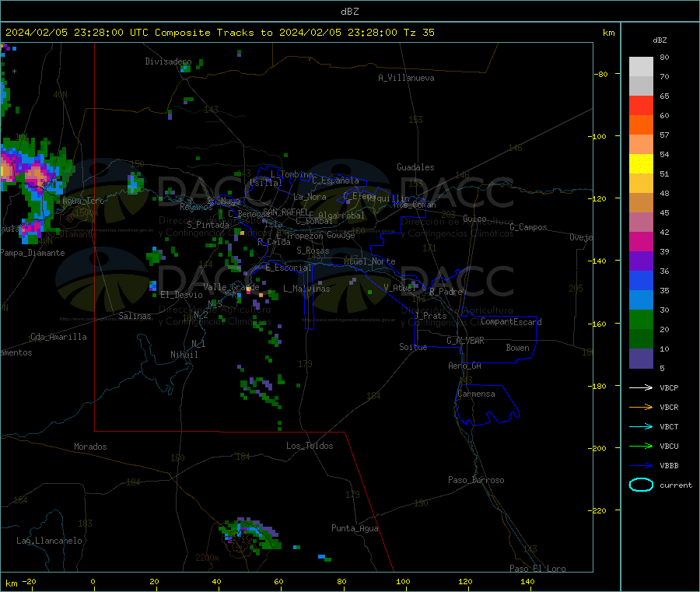Click the timestamp header text
This screenshot has width=700, height=592.
pos(220,33)
